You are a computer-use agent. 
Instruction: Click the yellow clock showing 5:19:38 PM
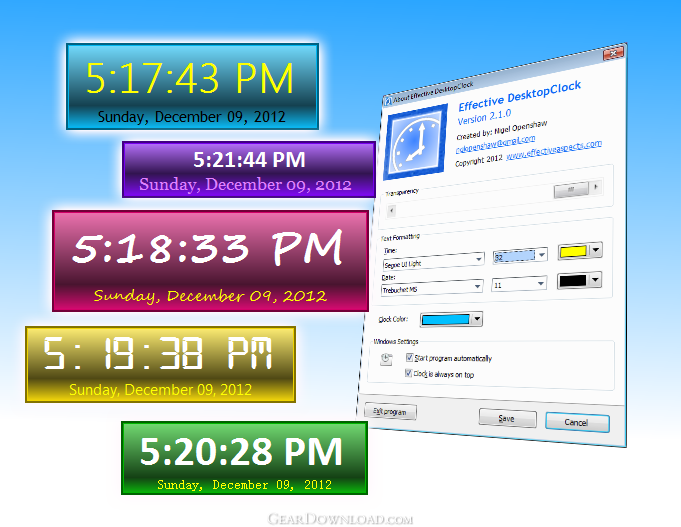point(161,365)
